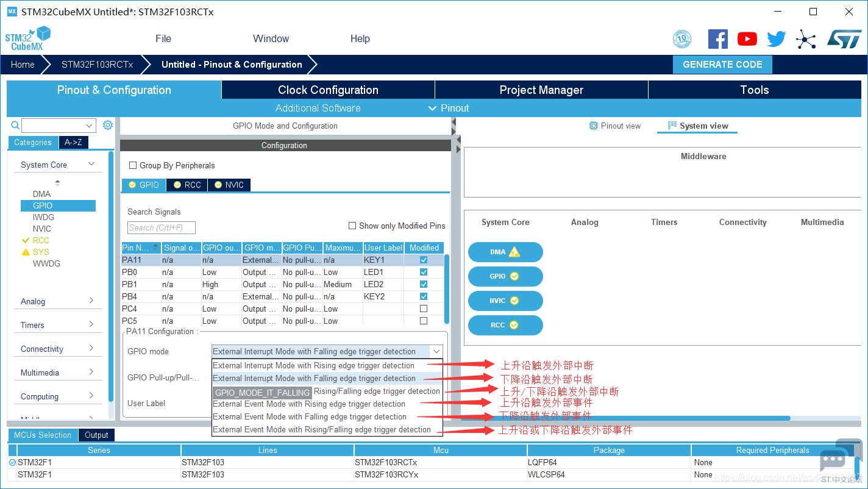Viewport: 868px width, 489px height.
Task: Click the GENERATE CODE button
Action: (722, 65)
